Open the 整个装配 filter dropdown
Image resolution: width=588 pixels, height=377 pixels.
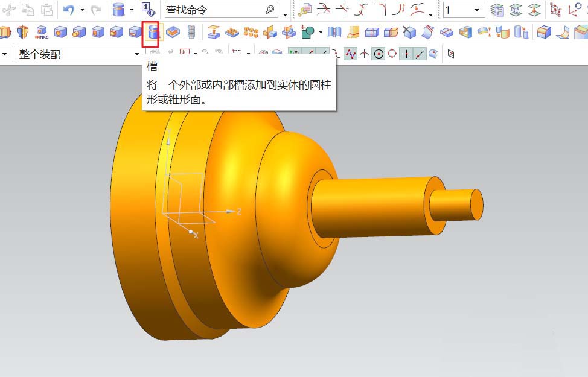pos(138,54)
